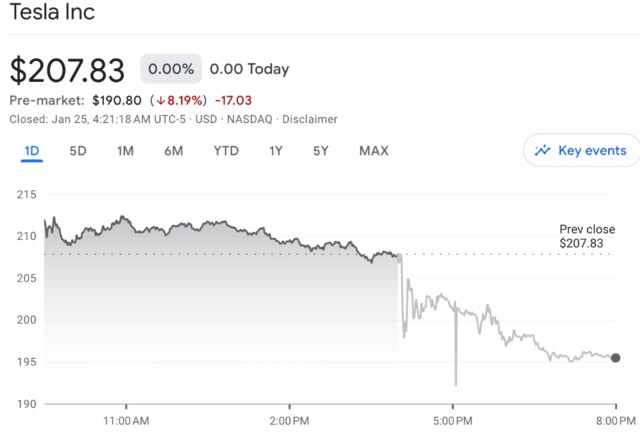Click the Prev close $207.83 label
This screenshot has height=443, width=640.
582,236
